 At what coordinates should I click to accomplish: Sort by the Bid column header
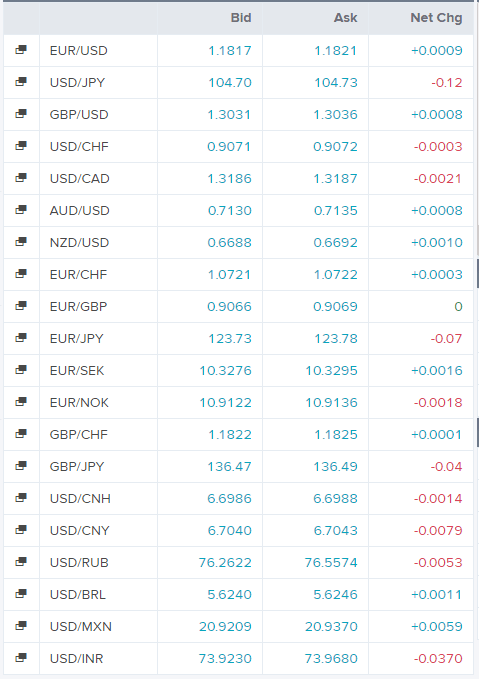pos(241,18)
